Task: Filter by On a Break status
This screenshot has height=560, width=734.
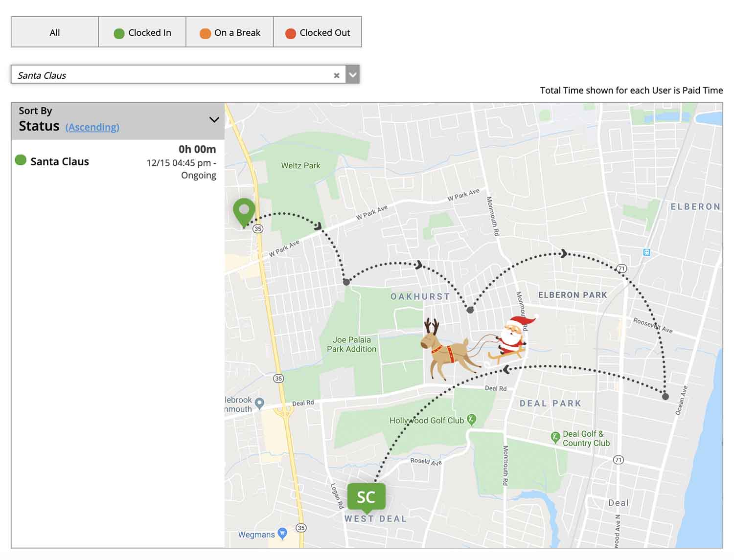Action: [x=229, y=32]
